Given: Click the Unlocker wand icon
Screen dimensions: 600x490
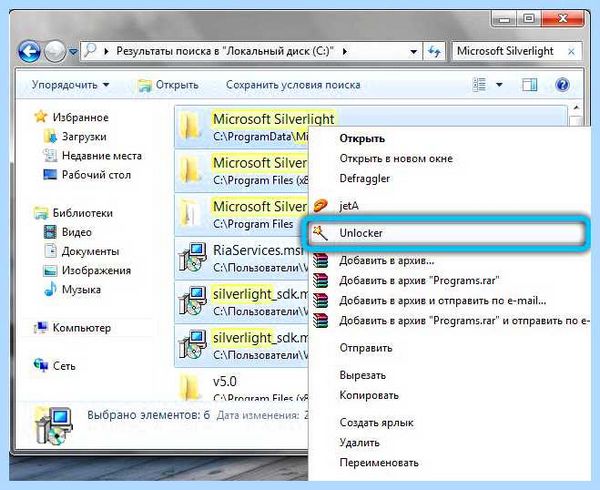Looking at the screenshot, I should 320,233.
